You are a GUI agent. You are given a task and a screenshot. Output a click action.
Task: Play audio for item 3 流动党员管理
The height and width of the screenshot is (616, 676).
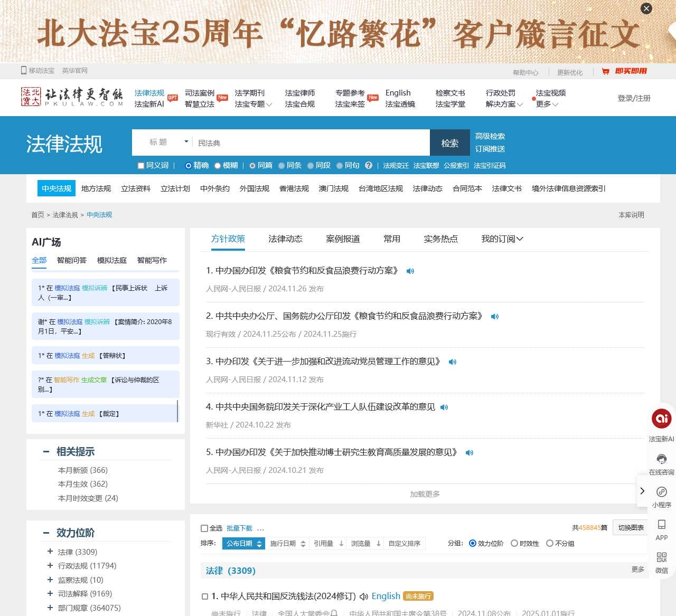[453, 362]
